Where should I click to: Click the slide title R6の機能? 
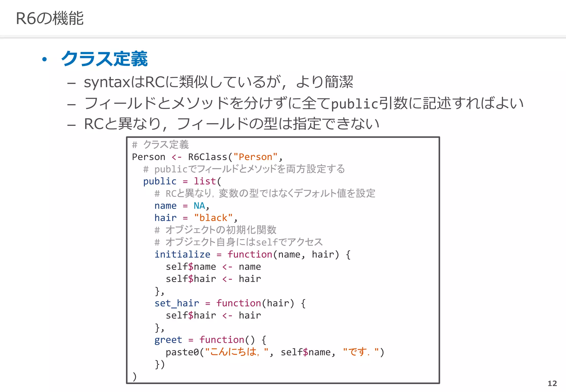(x=50, y=18)
